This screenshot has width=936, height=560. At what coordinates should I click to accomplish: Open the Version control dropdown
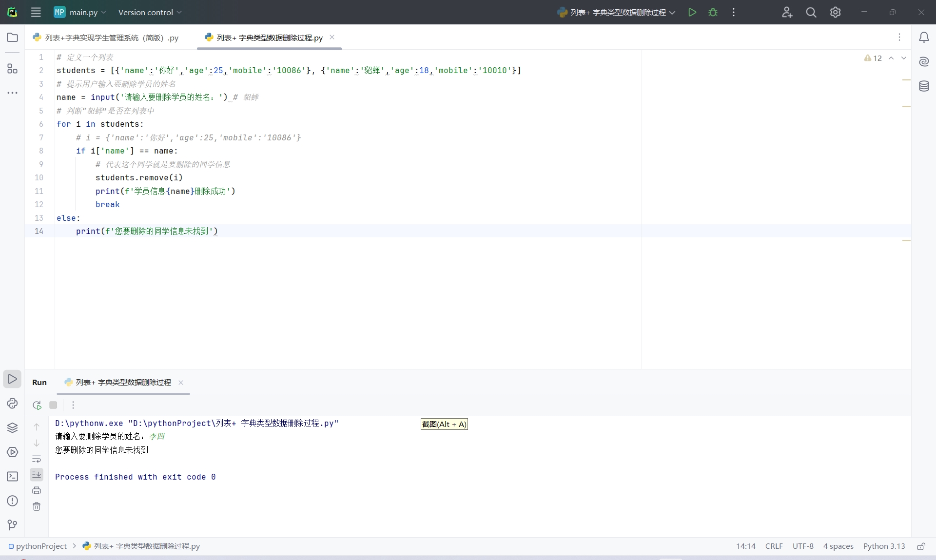[150, 12]
